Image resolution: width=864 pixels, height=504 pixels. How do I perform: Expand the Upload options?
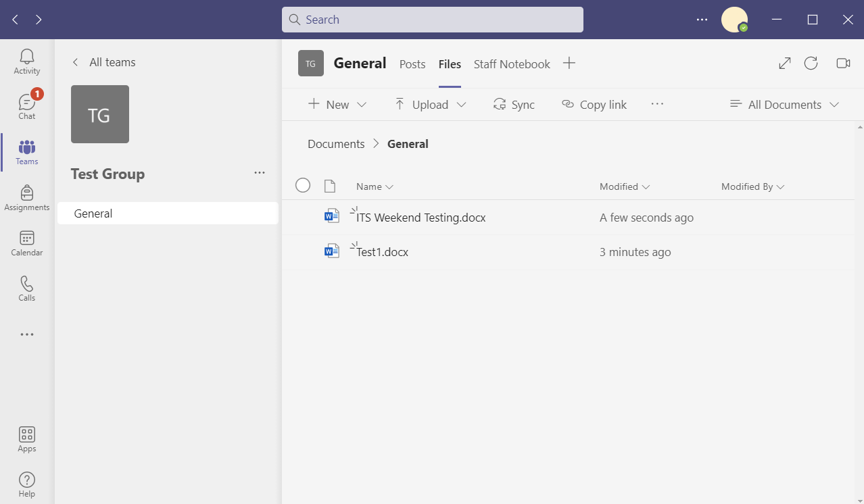click(x=429, y=104)
